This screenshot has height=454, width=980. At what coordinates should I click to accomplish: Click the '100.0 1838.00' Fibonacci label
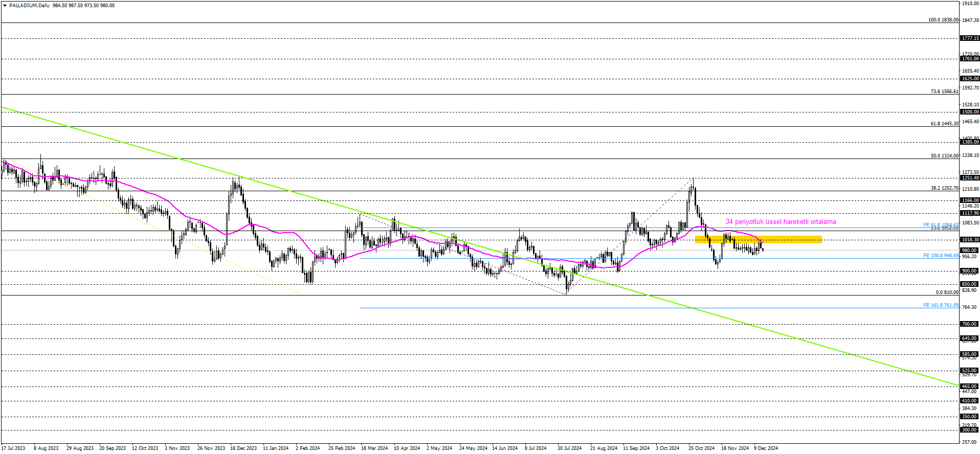(x=943, y=20)
